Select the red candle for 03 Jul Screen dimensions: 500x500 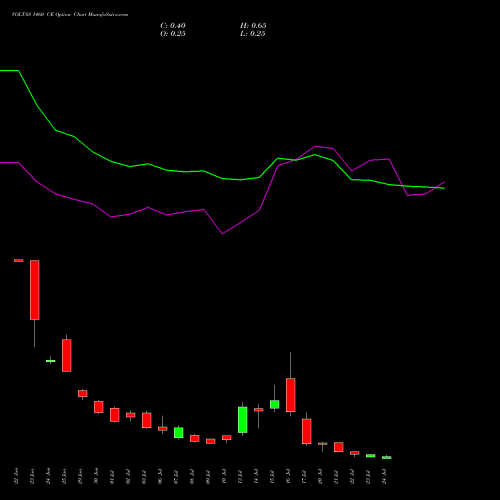pyautogui.click(x=147, y=420)
